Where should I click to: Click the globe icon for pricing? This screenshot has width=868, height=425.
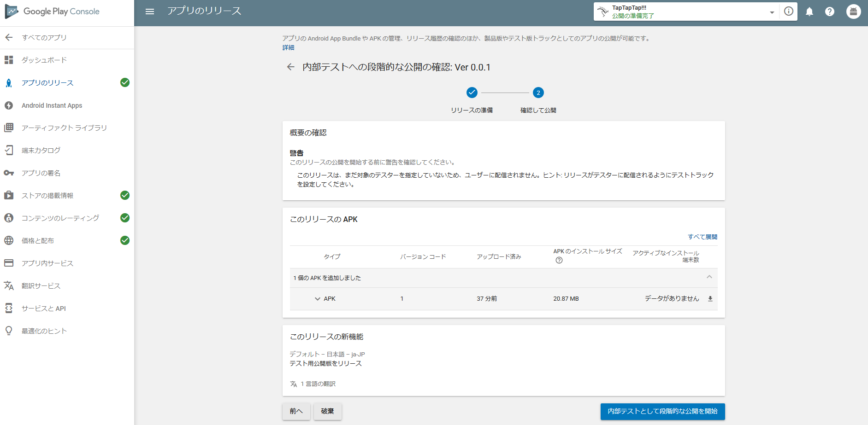pyautogui.click(x=9, y=240)
